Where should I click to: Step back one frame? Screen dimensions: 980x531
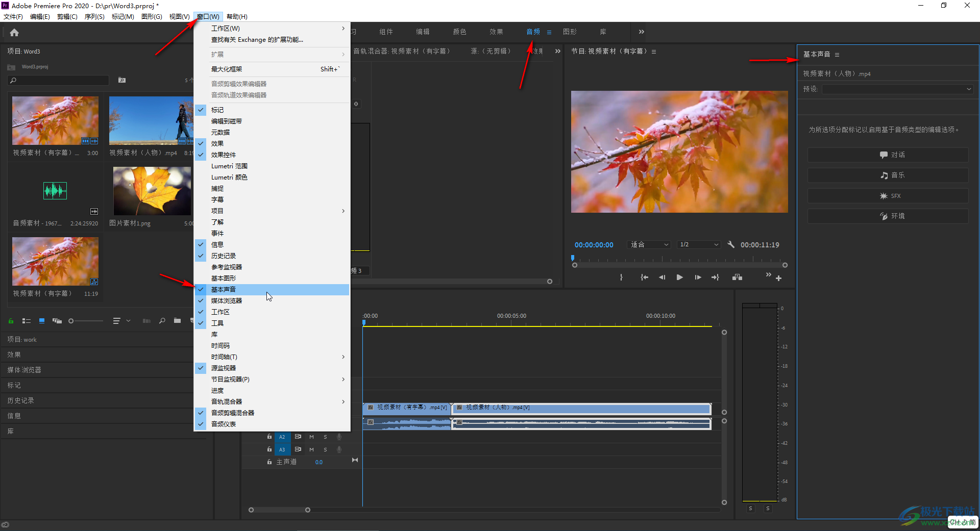[x=662, y=277]
